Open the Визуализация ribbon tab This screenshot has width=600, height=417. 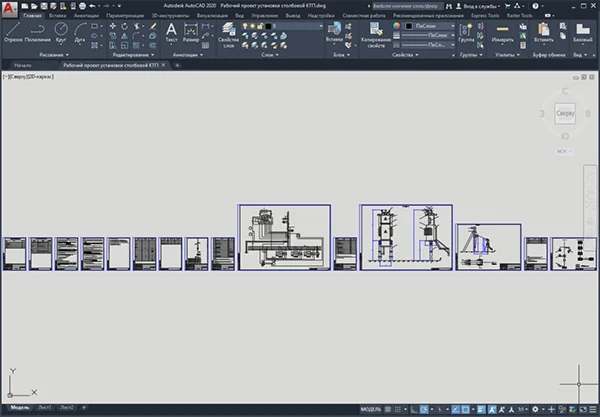(212, 16)
